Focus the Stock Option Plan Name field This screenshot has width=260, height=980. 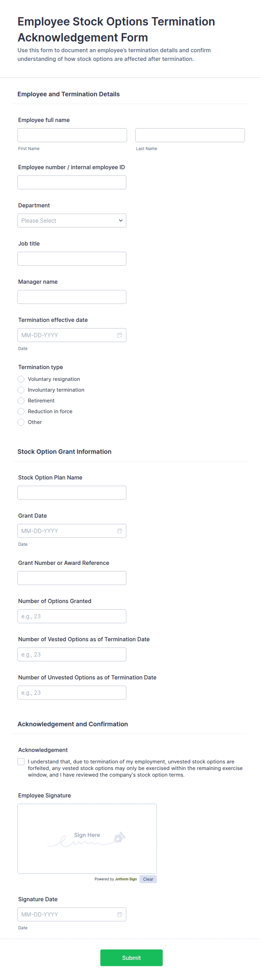click(72, 493)
